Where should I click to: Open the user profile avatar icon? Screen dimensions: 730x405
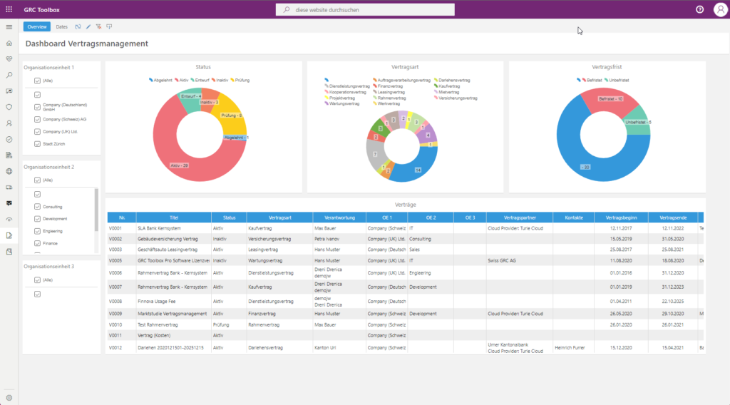720,9
